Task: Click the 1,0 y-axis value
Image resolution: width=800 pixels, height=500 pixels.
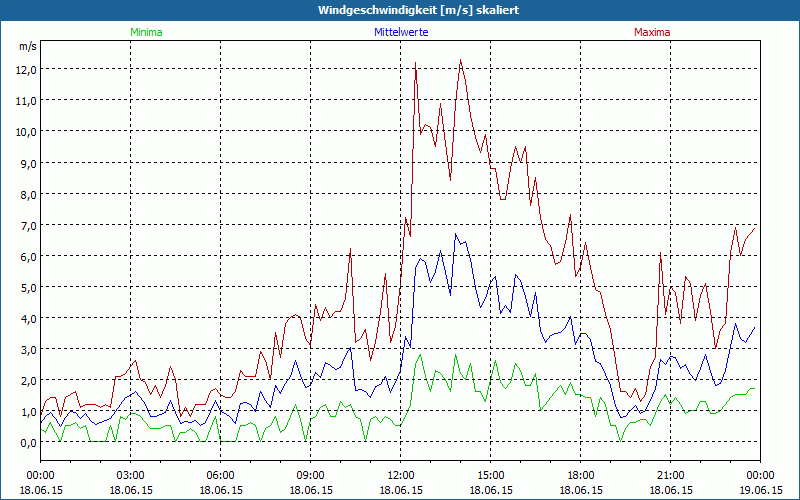Action: point(28,412)
